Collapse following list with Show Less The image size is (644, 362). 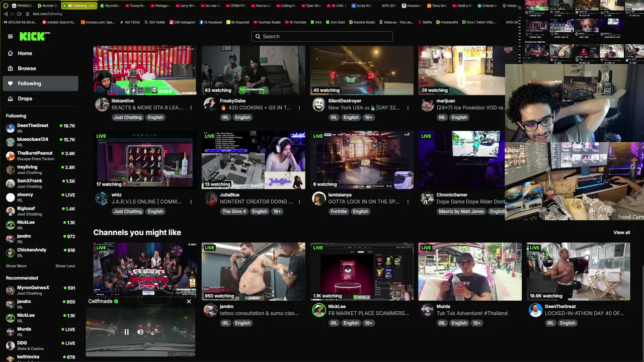tap(65, 266)
